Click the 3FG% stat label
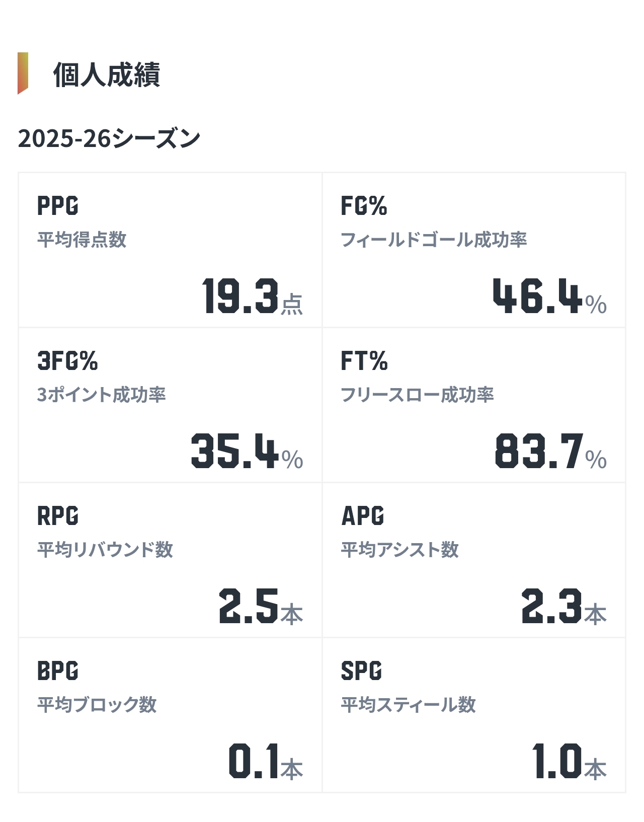 pyautogui.click(x=67, y=361)
